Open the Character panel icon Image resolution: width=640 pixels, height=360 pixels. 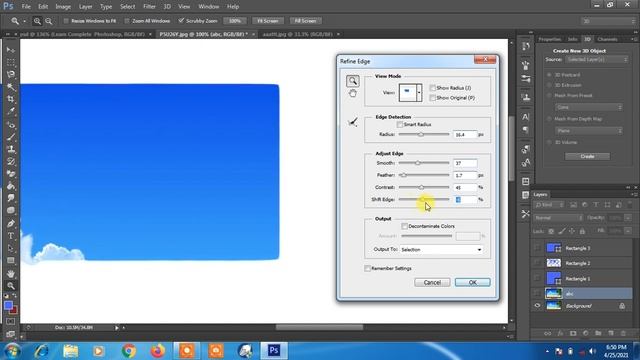pyautogui.click(x=526, y=117)
